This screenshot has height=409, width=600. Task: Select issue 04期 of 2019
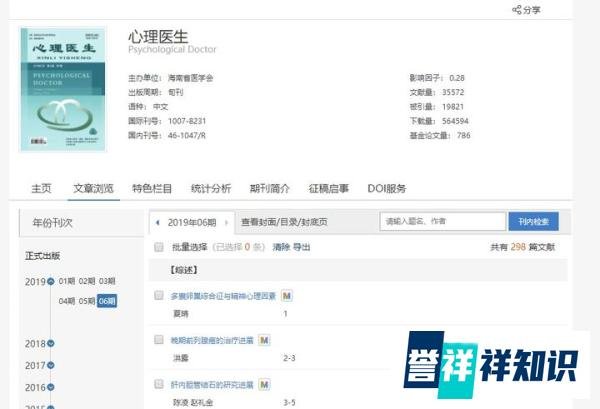tap(67, 301)
